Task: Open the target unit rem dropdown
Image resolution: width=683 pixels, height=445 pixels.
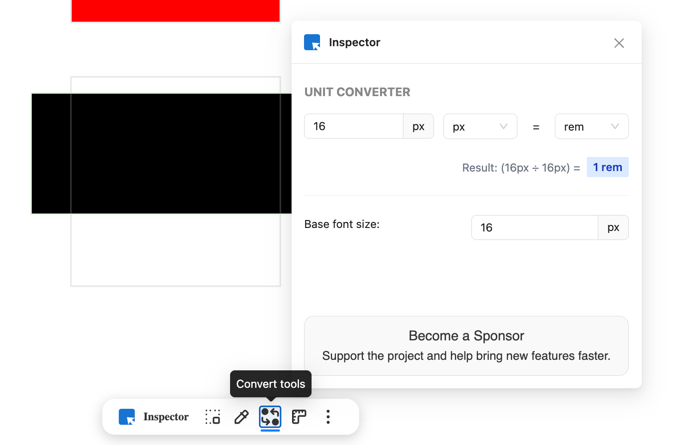Action: point(592,126)
